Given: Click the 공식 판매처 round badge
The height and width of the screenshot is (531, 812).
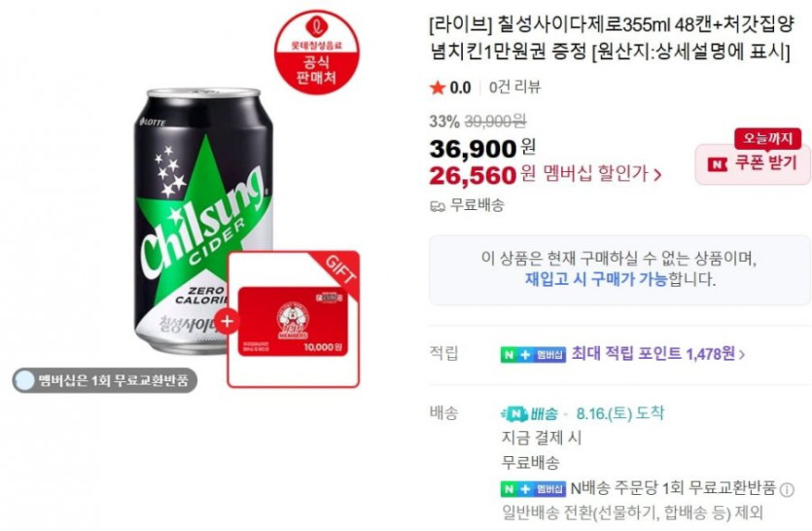Looking at the screenshot, I should tap(316, 53).
